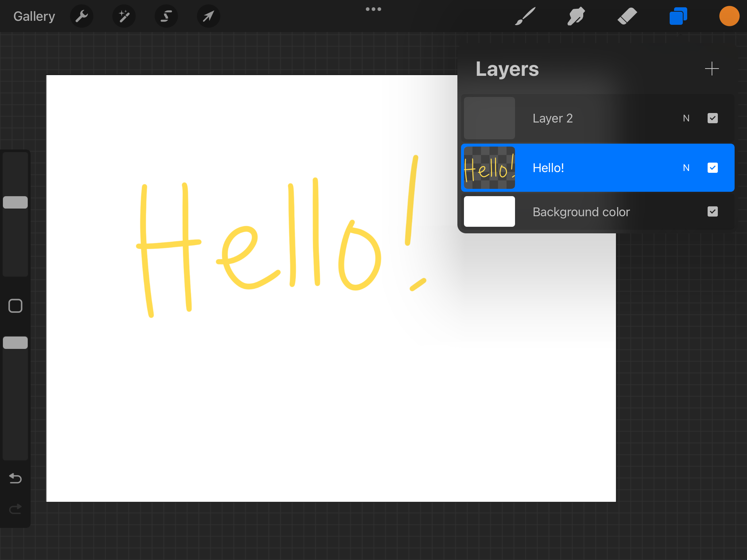This screenshot has height=560, width=747.
Task: Select the Paint brush tool
Action: click(525, 16)
